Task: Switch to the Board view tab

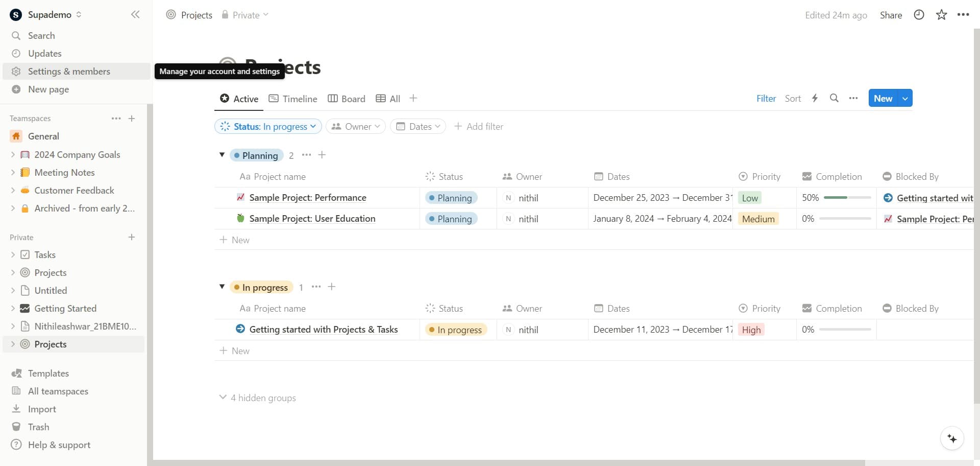Action: tap(346, 99)
